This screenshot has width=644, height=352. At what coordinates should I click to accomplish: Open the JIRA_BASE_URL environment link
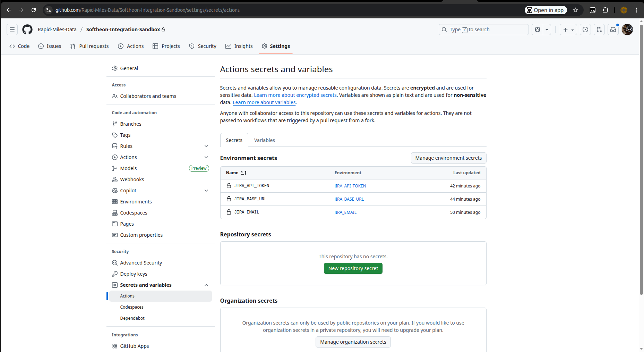(x=349, y=199)
